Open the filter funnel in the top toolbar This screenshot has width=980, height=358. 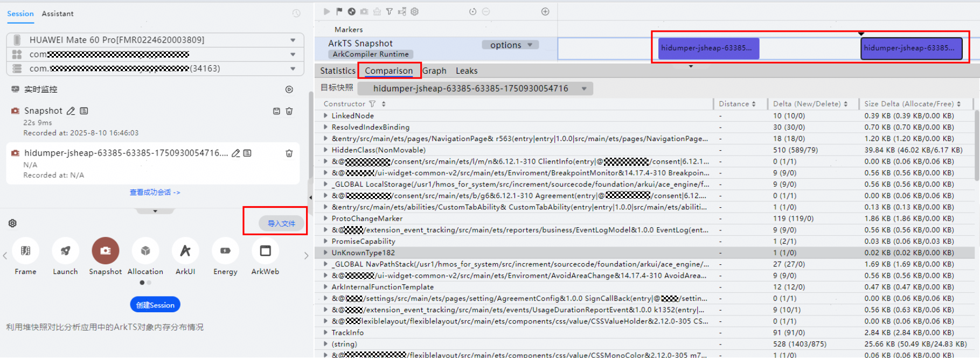(389, 11)
